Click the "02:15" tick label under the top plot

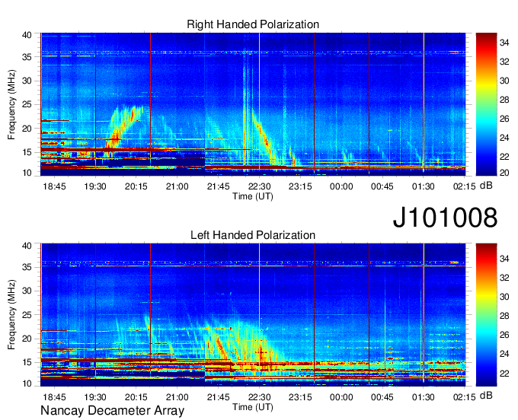coord(464,186)
